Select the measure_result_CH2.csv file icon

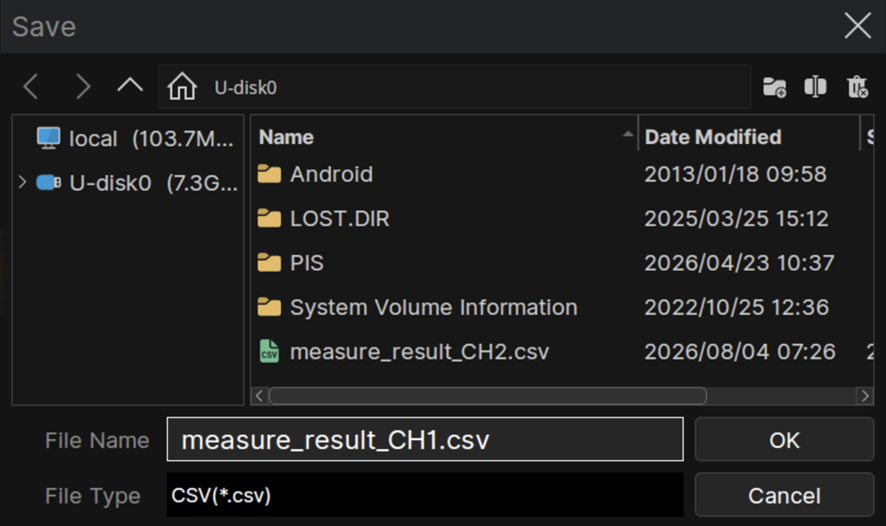269,351
